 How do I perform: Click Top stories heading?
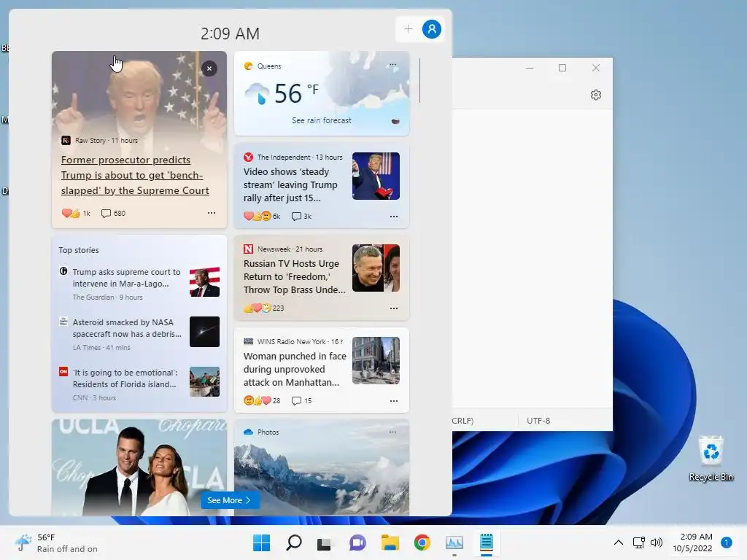[x=79, y=250]
